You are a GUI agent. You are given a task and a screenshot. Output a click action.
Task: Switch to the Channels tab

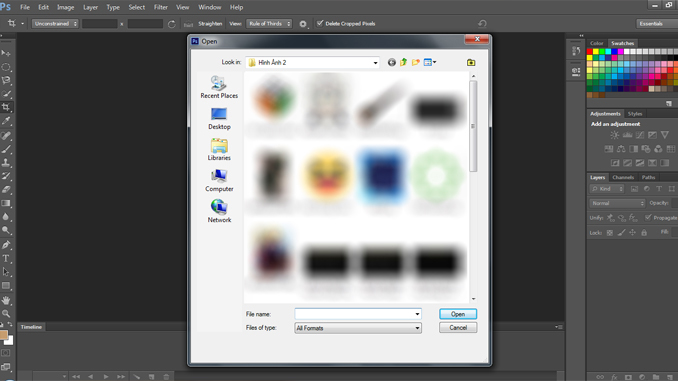pos(623,177)
